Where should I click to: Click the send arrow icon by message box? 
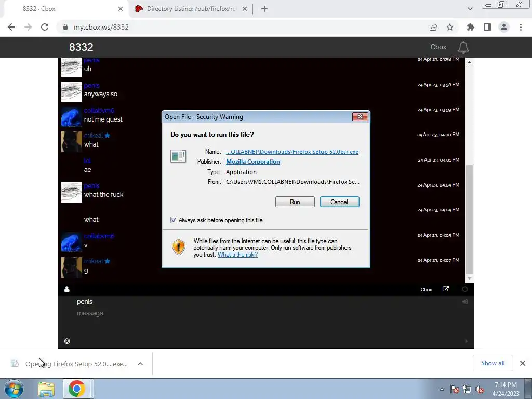466,341
